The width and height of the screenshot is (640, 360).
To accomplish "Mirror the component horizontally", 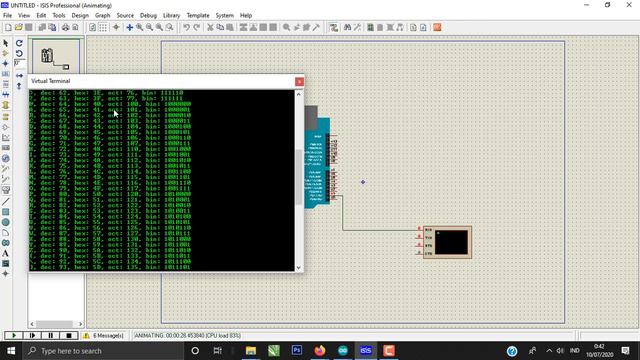I will [x=19, y=76].
